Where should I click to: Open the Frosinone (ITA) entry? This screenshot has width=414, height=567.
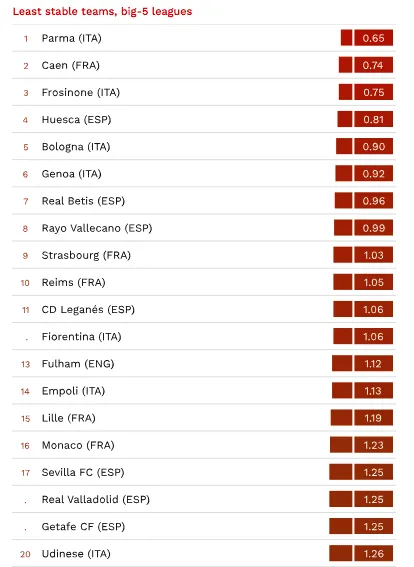click(x=81, y=92)
